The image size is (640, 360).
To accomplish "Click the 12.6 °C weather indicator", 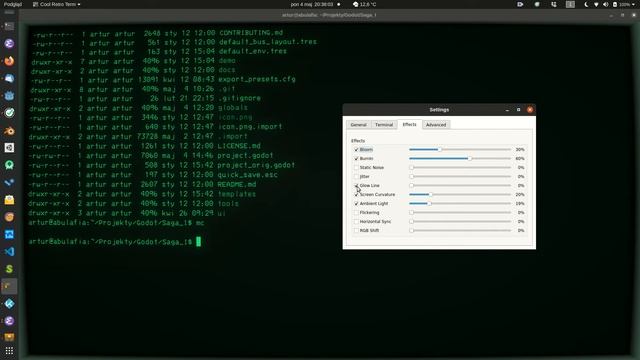I will pos(364,4).
